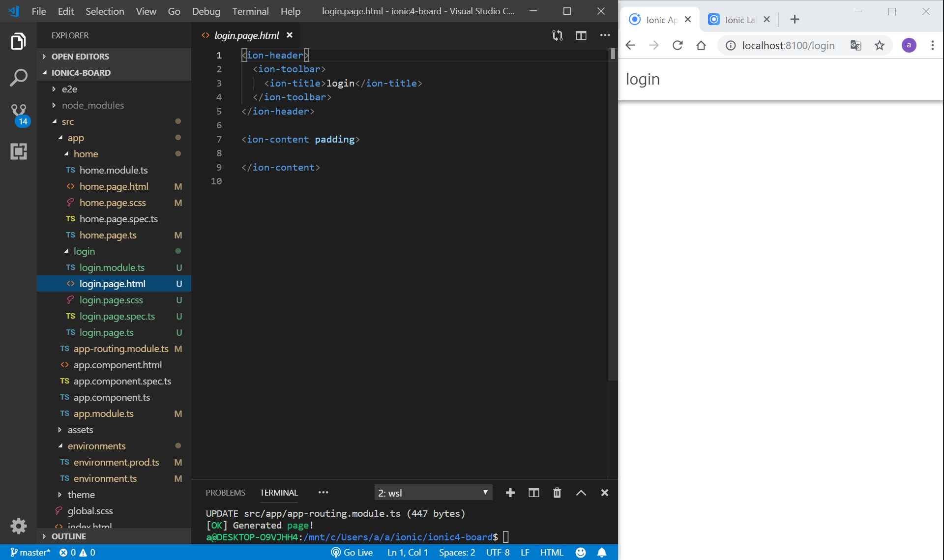The width and height of the screenshot is (944, 560).
Task: Create a new terminal with plus icon
Action: click(510, 493)
